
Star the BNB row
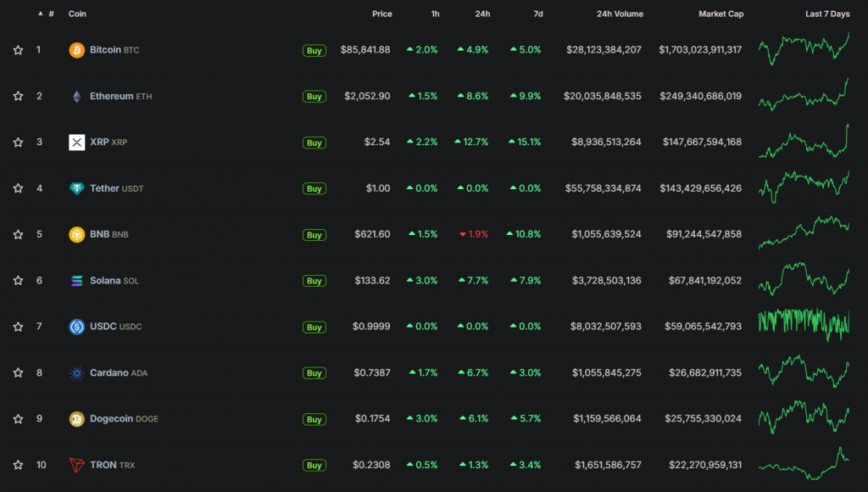(x=19, y=234)
